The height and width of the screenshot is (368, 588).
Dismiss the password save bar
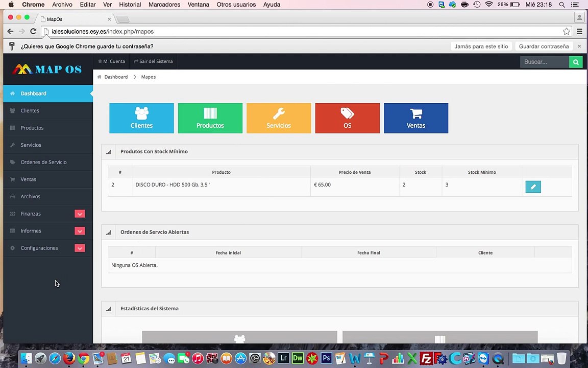[579, 46]
